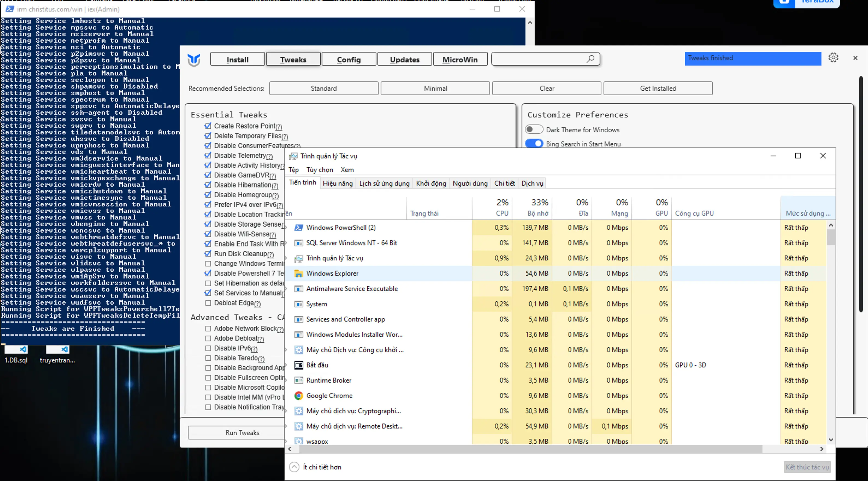This screenshot has width=868, height=481.
Task: Check Disable IPv6 checkbox
Action: pos(208,348)
